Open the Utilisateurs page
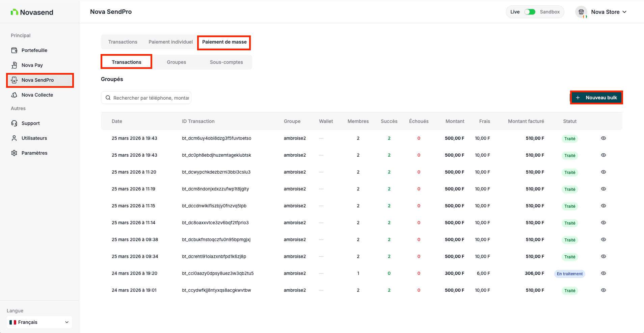This screenshot has width=644, height=333. click(40, 138)
